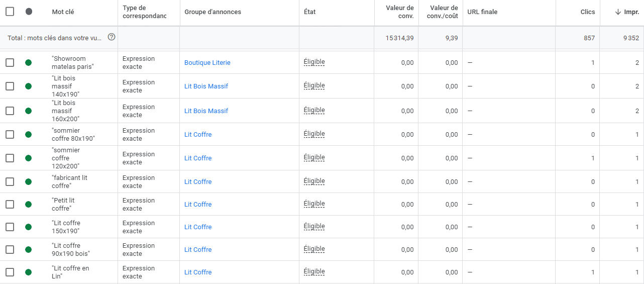644x284 pixels.
Task: Click green status dot for "Showroom matelas paris"
Action: click(x=28, y=63)
